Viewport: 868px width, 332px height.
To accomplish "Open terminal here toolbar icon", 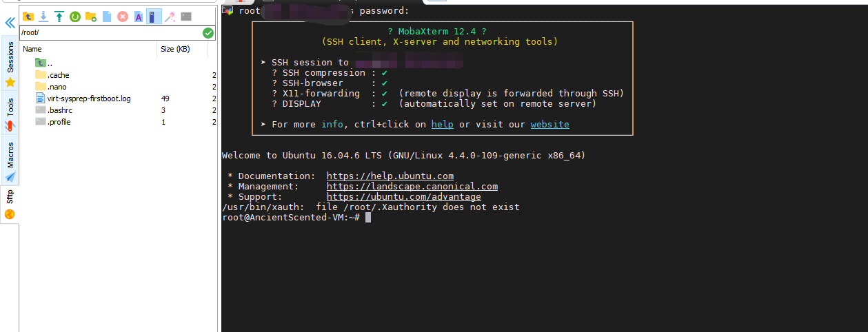I will coord(185,16).
